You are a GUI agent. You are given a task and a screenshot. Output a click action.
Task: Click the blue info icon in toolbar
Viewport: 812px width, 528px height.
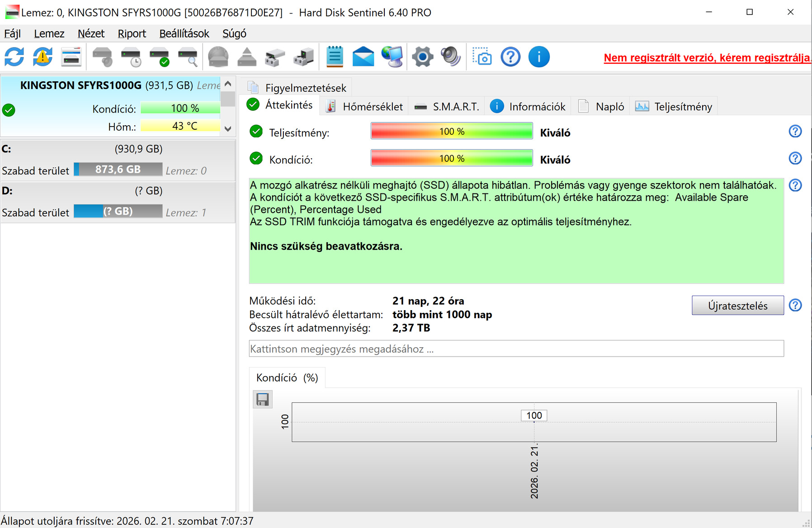tap(539, 57)
